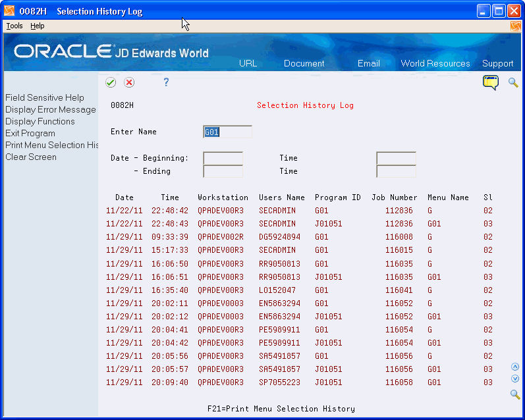Click job number 116052 in the 20:02:12 row
This screenshot has height=420, width=525.
pos(399,316)
